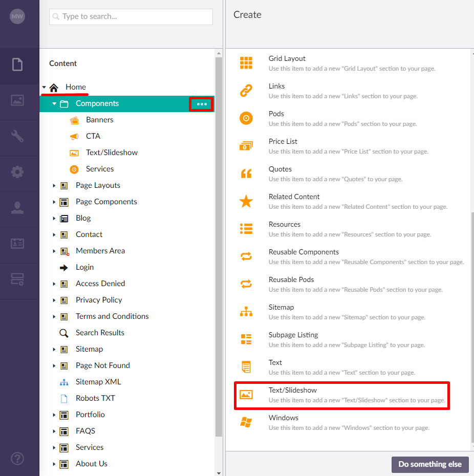This screenshot has width=474, height=476.
Task: Open the Developer gear icon section
Action: 17,172
